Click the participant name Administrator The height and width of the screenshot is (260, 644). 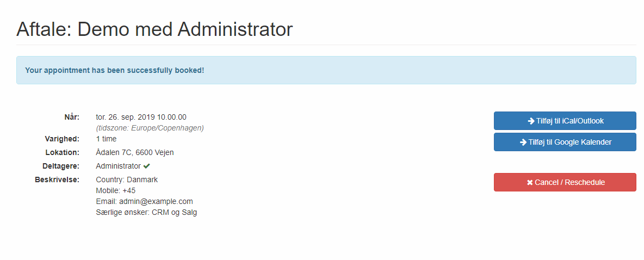point(118,166)
